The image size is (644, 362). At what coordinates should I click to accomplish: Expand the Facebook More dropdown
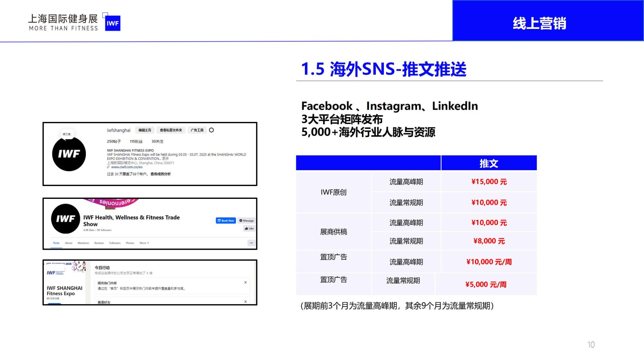144,243
